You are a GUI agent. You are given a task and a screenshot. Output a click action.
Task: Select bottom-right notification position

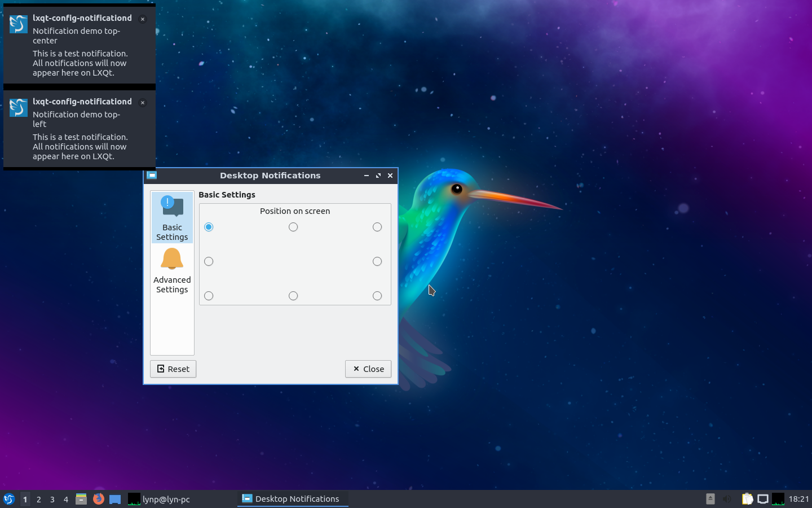pos(377,296)
